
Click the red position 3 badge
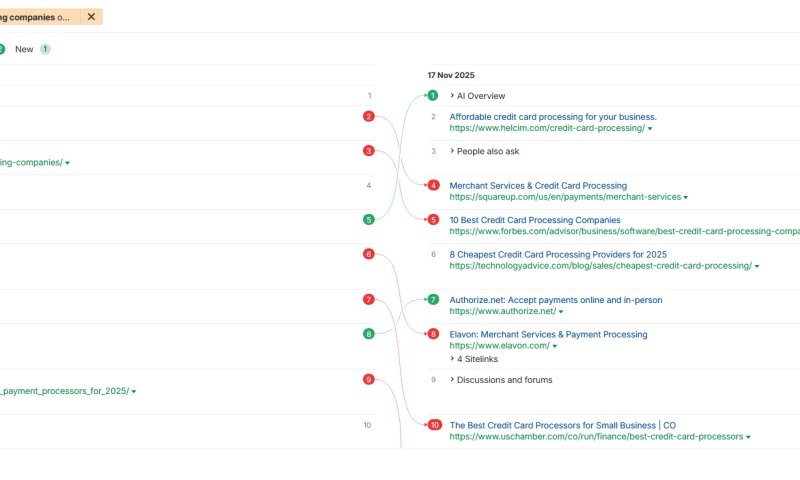point(369,151)
